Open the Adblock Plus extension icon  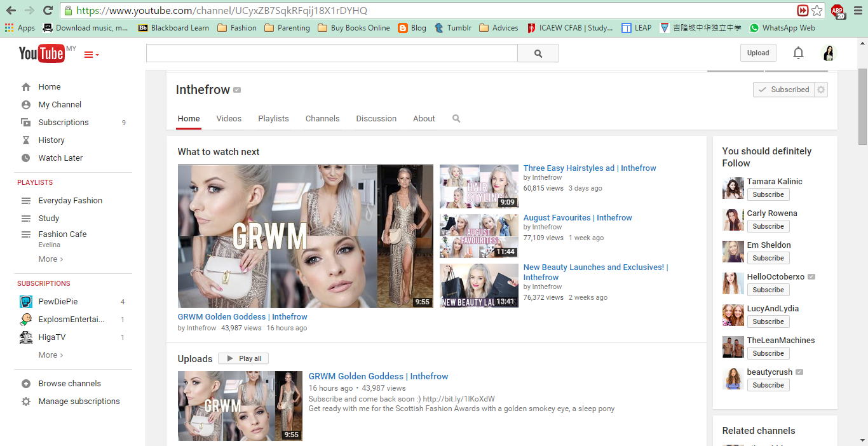(x=837, y=10)
